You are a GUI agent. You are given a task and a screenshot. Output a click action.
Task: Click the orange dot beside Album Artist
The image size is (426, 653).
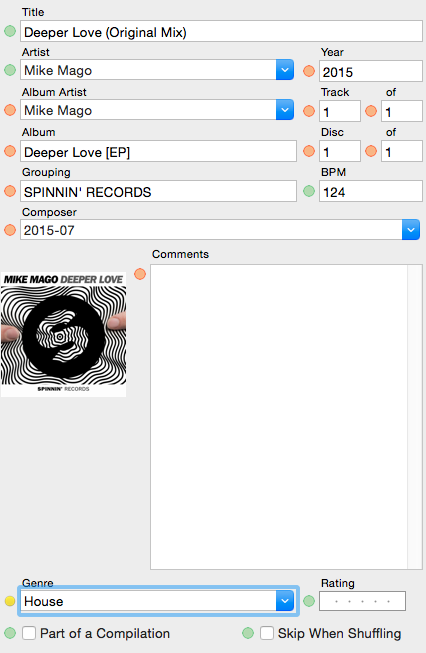pos(10,110)
